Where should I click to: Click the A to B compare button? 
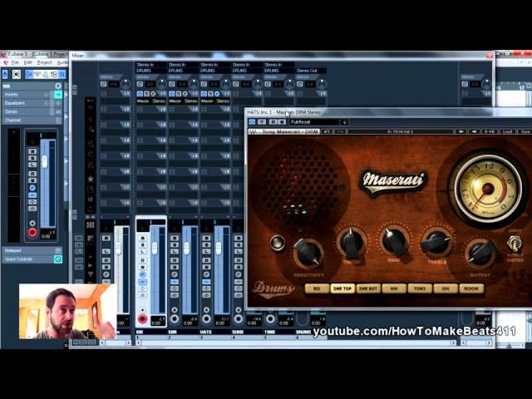(490, 131)
